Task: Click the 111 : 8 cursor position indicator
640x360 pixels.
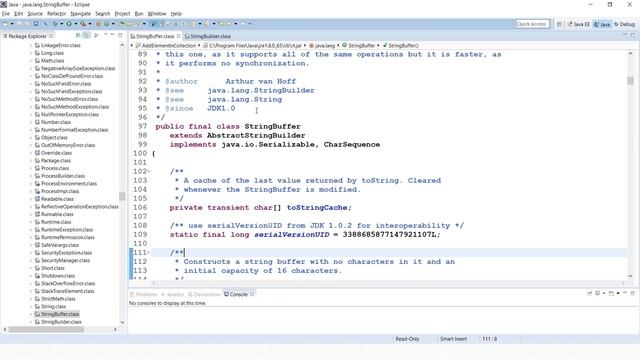Action: click(x=489, y=339)
